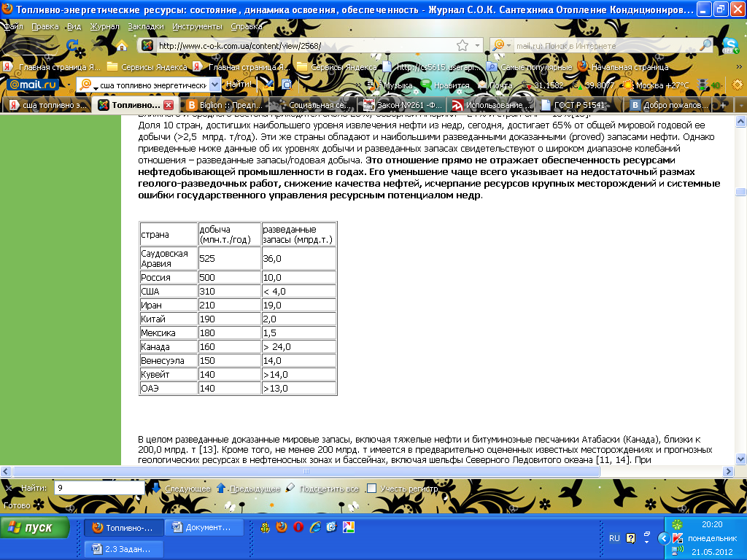747x560 pixels.
Task: Click the vertical scrollbar thumb
Action: tap(741, 192)
